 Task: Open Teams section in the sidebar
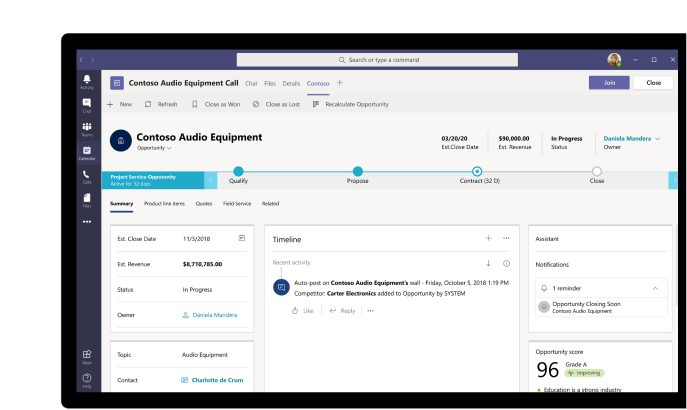tap(87, 129)
